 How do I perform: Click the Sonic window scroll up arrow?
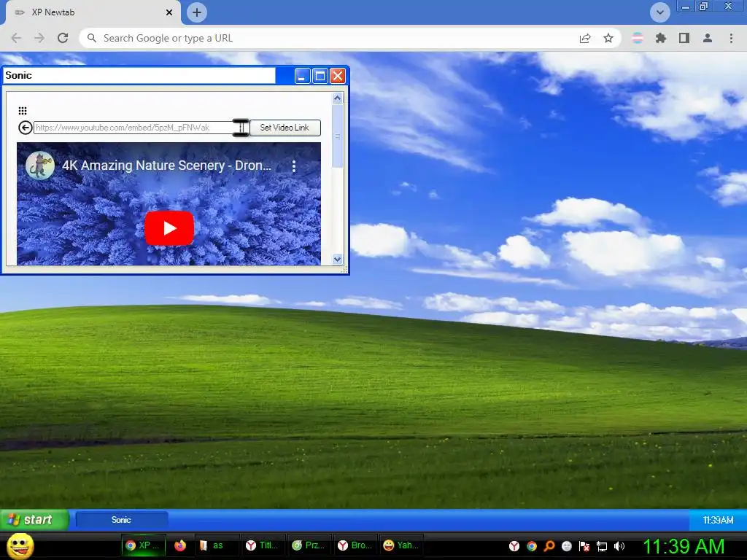[337, 98]
